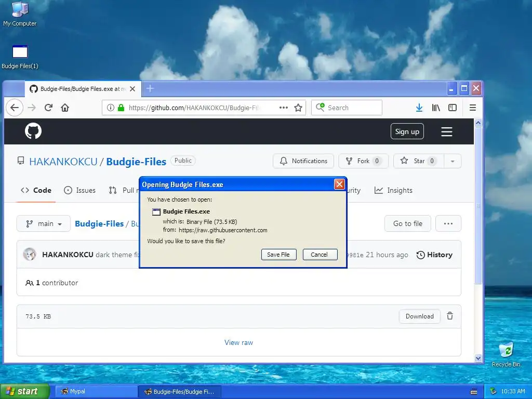Screen dimensions: 532x399
Task: Click the Sign up button
Action: [407, 131]
